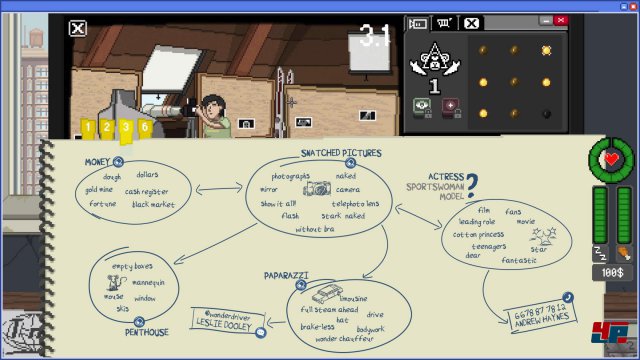Click the food drumstick hunger icon
Screen dimensions: 640x360
624,253
